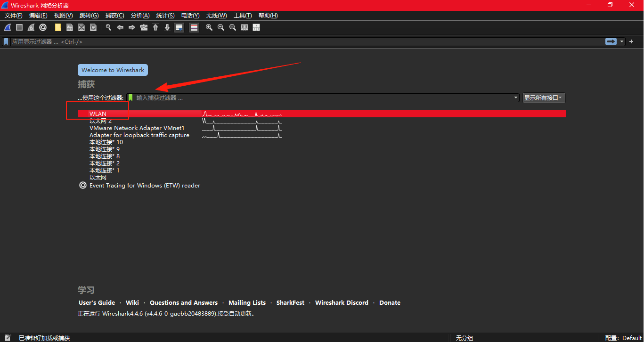Open the Donate link
The height and width of the screenshot is (342, 644).
[x=390, y=303]
